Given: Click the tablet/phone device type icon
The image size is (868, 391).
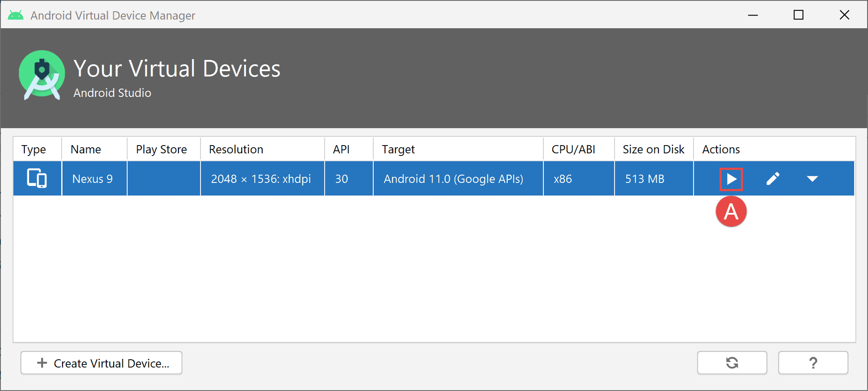Looking at the screenshot, I should click(37, 178).
